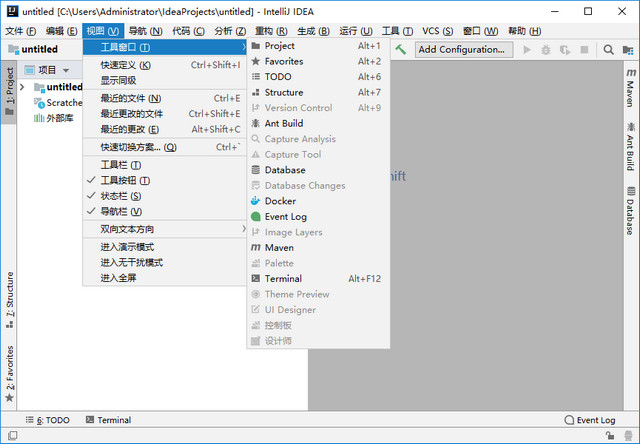
Task: Click the 1: Project side tab
Action: point(9,92)
